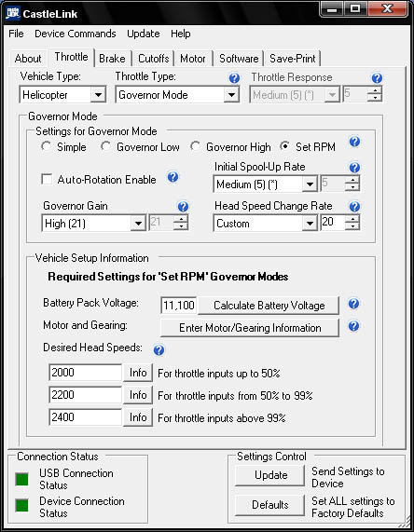The image size is (414, 532).
Task: Open help icon for Head Speed Change Rate
Action: [354, 206]
